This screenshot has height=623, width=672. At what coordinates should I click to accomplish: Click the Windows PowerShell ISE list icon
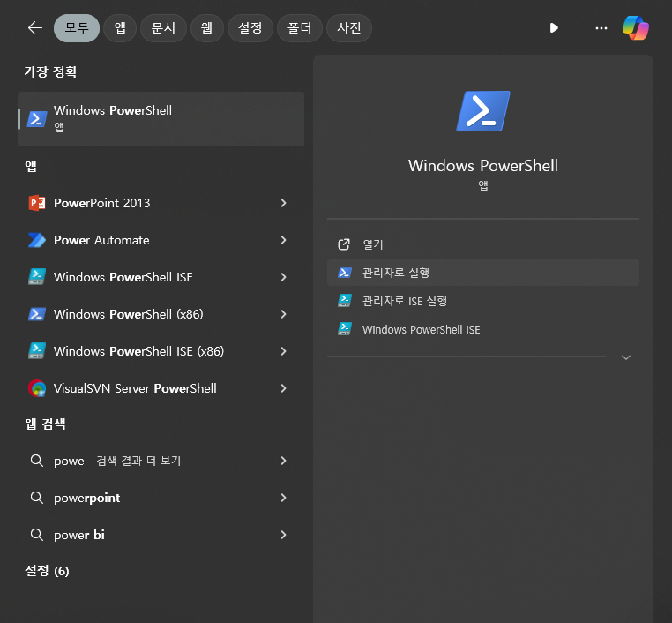37,277
